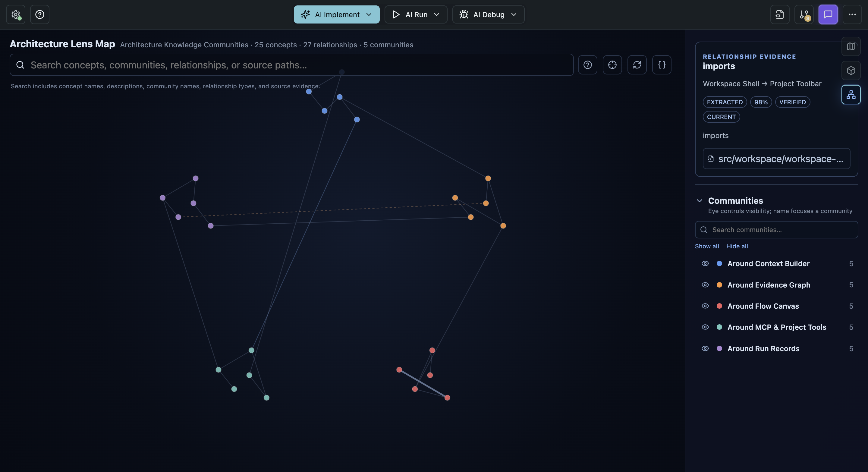868x472 pixels.
Task: Focus the Around MCP & Project Tools community
Action: tap(777, 327)
